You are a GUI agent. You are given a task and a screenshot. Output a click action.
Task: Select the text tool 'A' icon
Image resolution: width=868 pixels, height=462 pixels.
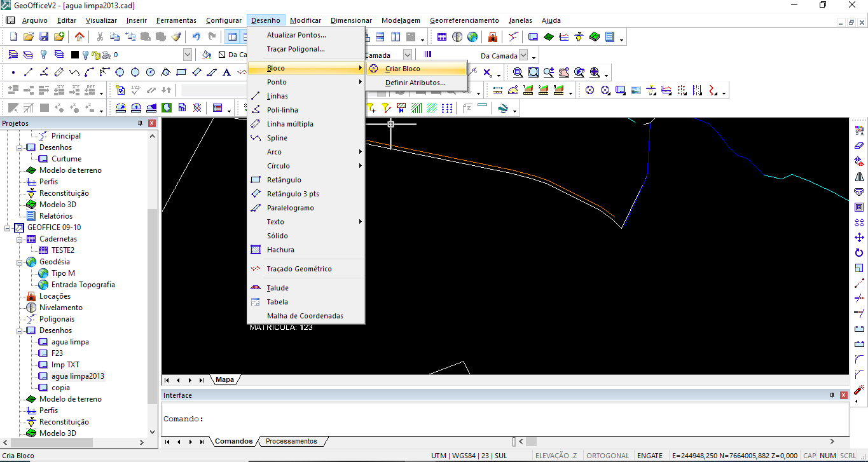pyautogui.click(x=226, y=72)
